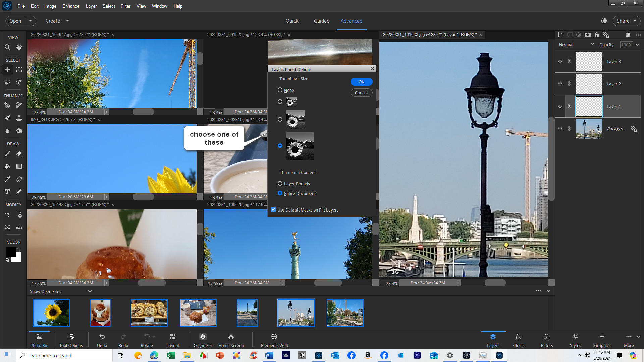Choose the Type tool
Viewport: 644px width, 362px height.
tap(7, 192)
